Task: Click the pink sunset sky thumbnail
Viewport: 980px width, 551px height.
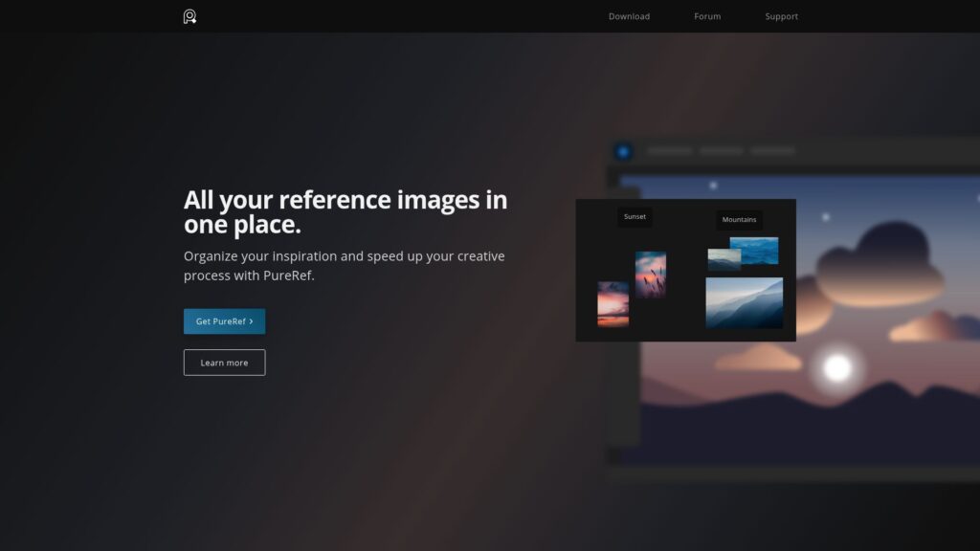Action: pos(612,304)
